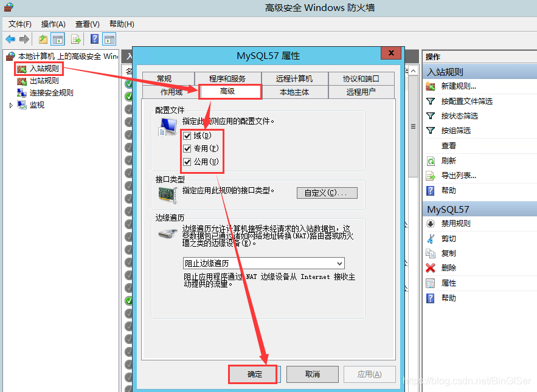Toggle the Public 公用(U) checkbox

187,162
